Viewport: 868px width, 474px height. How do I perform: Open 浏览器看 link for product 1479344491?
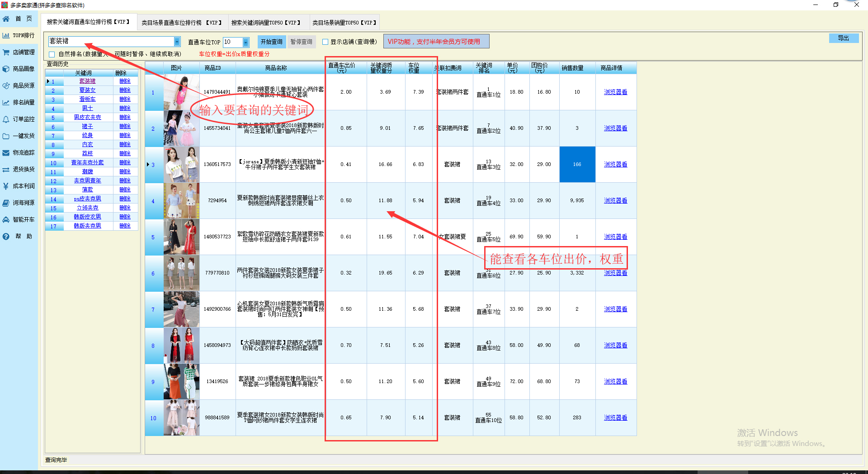tap(615, 92)
